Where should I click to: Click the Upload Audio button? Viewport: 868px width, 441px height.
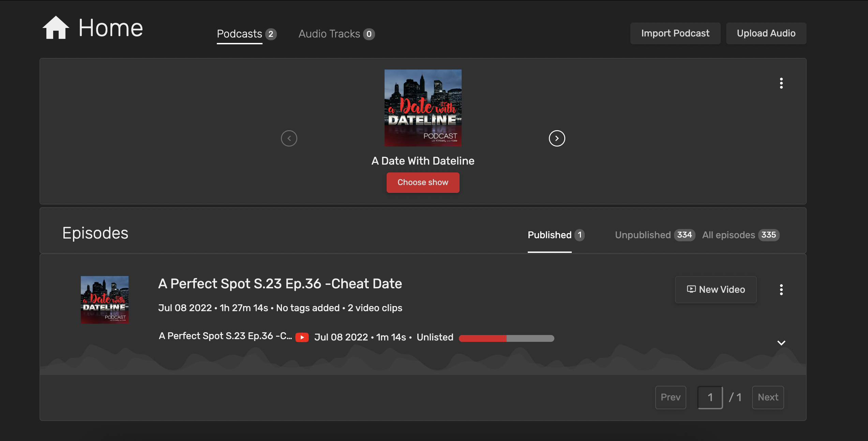point(766,33)
